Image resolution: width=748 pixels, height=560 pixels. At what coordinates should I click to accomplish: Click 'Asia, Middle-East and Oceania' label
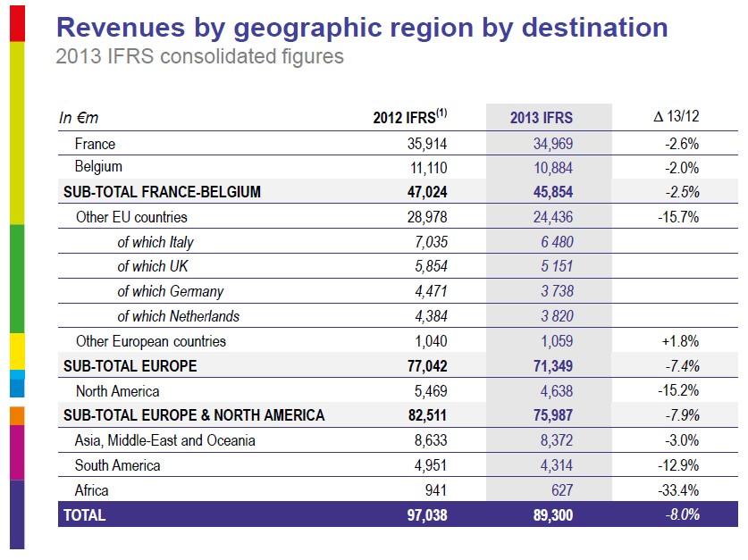(x=165, y=441)
